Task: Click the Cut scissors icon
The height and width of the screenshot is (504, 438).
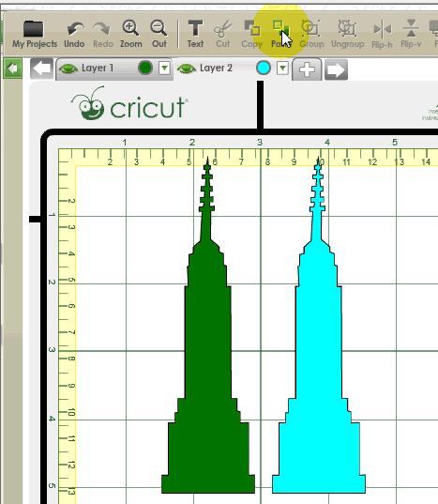Action: click(x=223, y=34)
